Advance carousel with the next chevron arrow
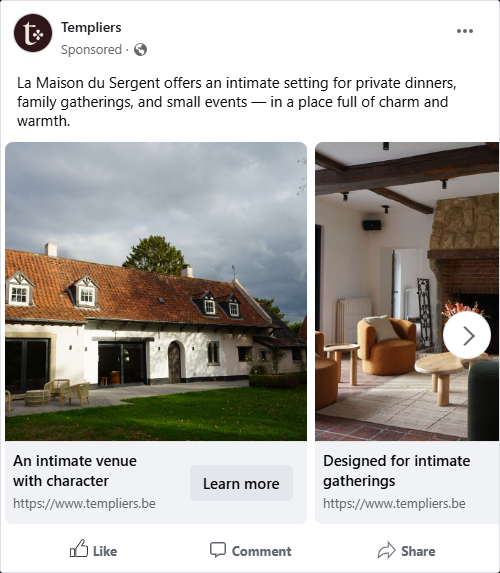The width and height of the screenshot is (500, 573). point(467,335)
